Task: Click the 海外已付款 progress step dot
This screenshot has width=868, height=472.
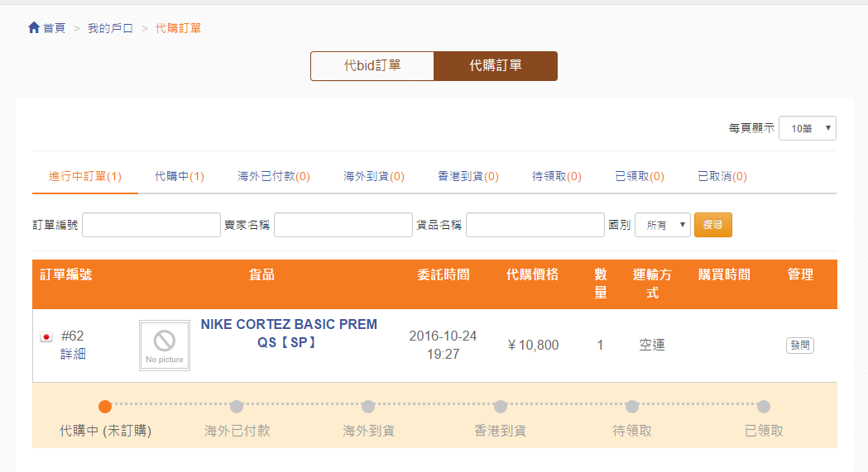Action: point(237,407)
